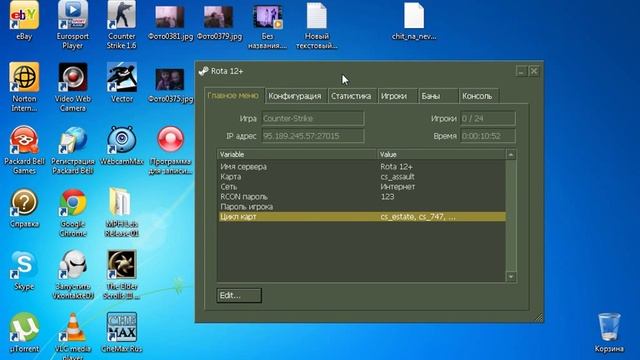
Task: Open CheMax Rus shortcut
Action: point(122,333)
